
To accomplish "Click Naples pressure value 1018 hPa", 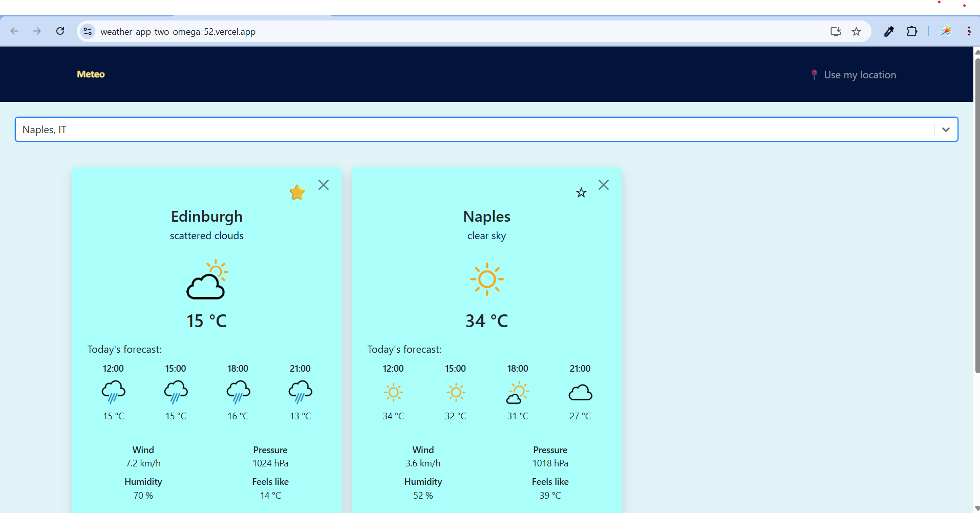I will tap(550, 463).
